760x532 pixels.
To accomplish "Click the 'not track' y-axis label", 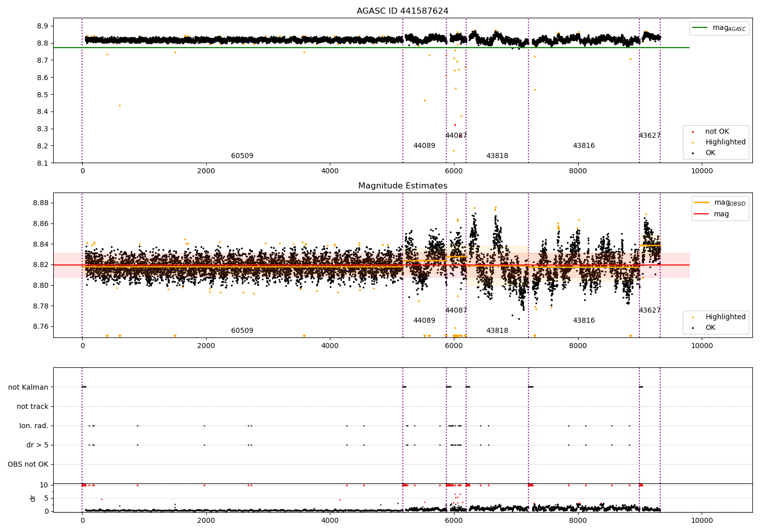I will point(32,407).
